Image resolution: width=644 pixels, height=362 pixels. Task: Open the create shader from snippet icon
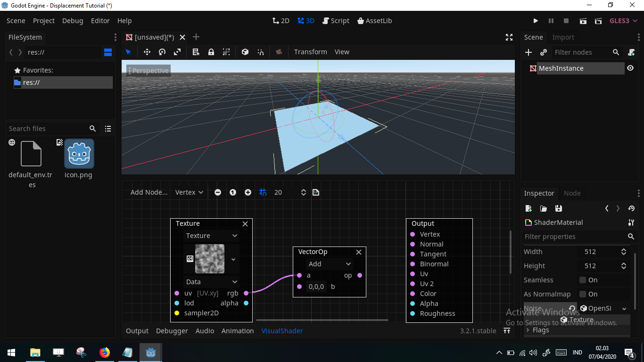coord(315,192)
